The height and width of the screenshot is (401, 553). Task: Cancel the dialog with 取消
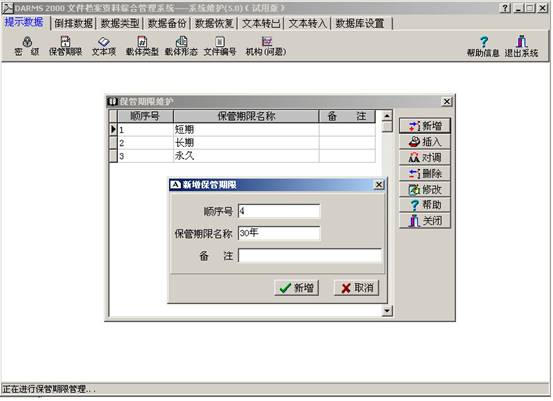pyautogui.click(x=357, y=288)
